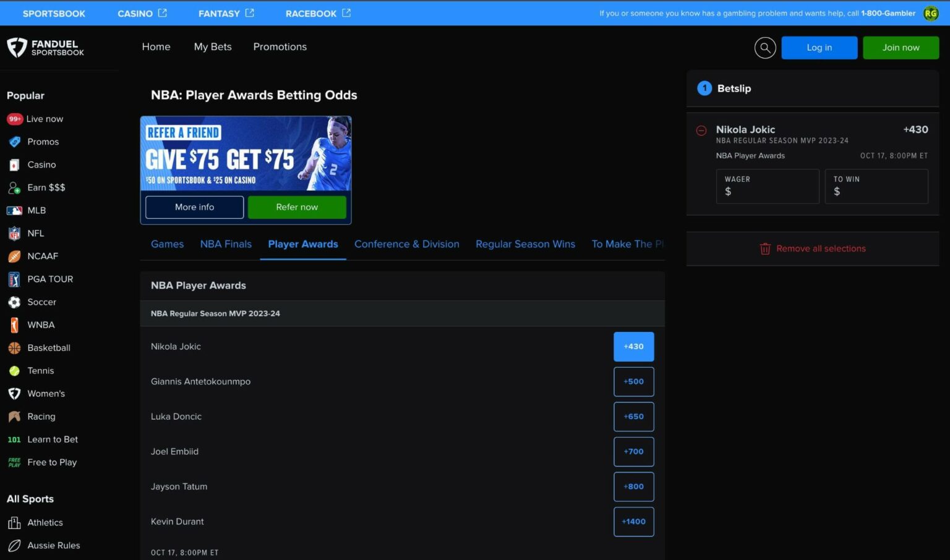The width and height of the screenshot is (950, 560).
Task: Open the Racebook external link icon
Action: tap(346, 13)
